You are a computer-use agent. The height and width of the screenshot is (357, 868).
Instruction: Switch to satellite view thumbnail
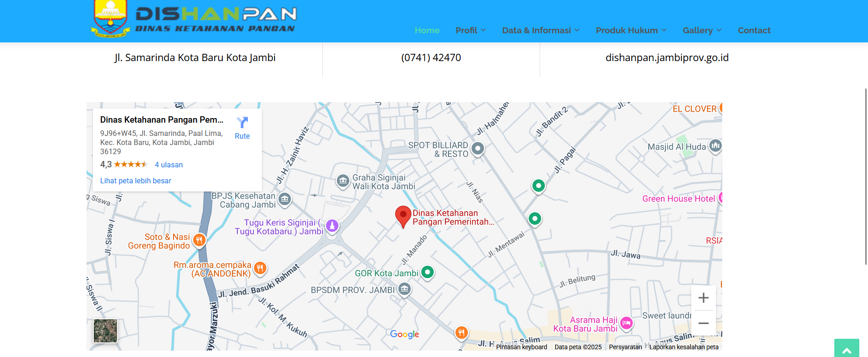click(x=105, y=331)
